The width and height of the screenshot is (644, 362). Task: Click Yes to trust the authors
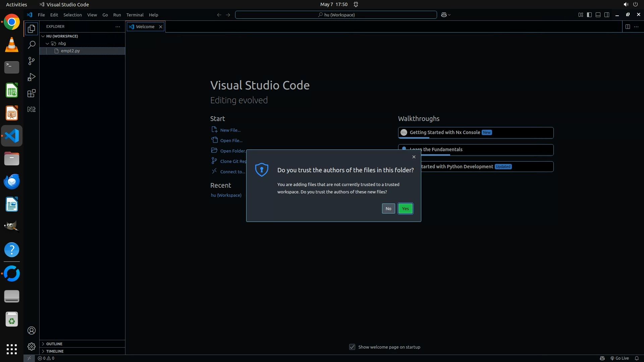(x=405, y=208)
